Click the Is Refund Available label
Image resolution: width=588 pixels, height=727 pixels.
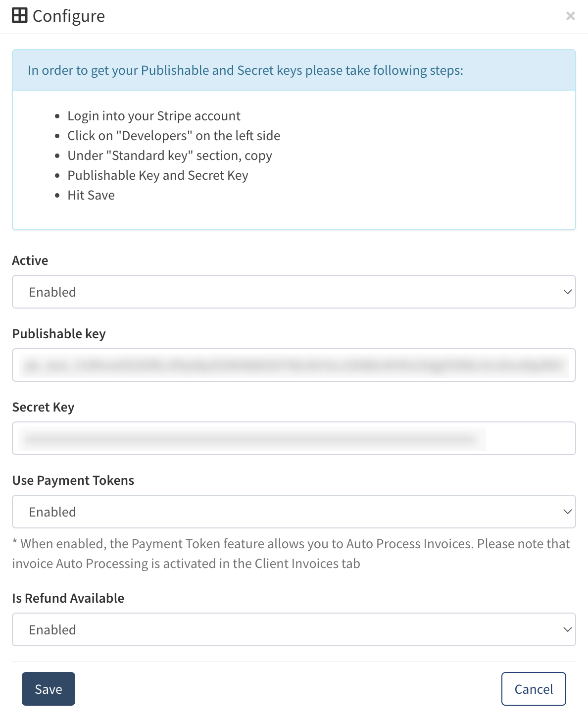pyautogui.click(x=68, y=598)
